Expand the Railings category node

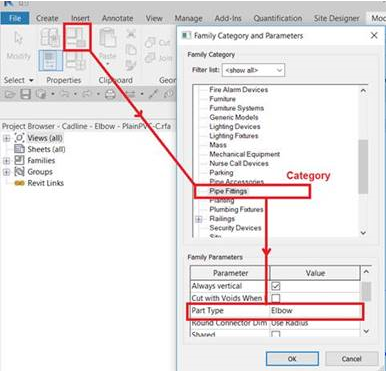tap(199, 219)
